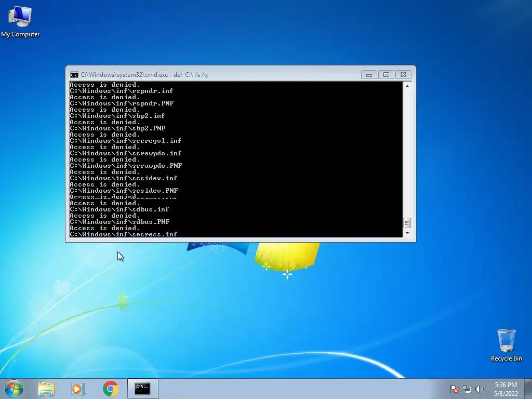Click the line C:\Windows\inf\scsidev.PNF
Image resolution: width=532 pixels, height=399 pixels.
coord(124,191)
